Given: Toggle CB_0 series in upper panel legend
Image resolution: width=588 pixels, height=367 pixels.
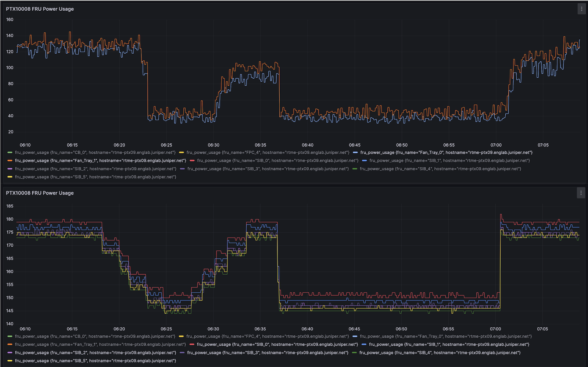Looking at the screenshot, I should (x=95, y=152).
